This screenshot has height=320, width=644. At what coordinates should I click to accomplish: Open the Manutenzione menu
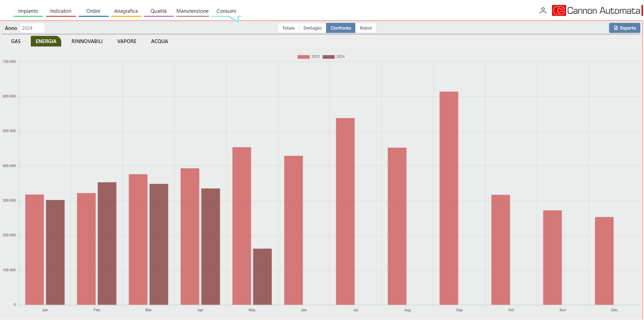(192, 11)
